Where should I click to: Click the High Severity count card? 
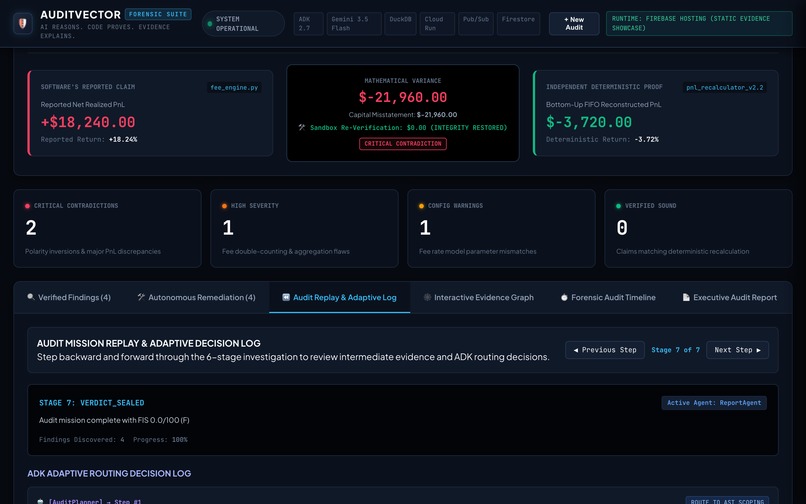click(x=304, y=228)
